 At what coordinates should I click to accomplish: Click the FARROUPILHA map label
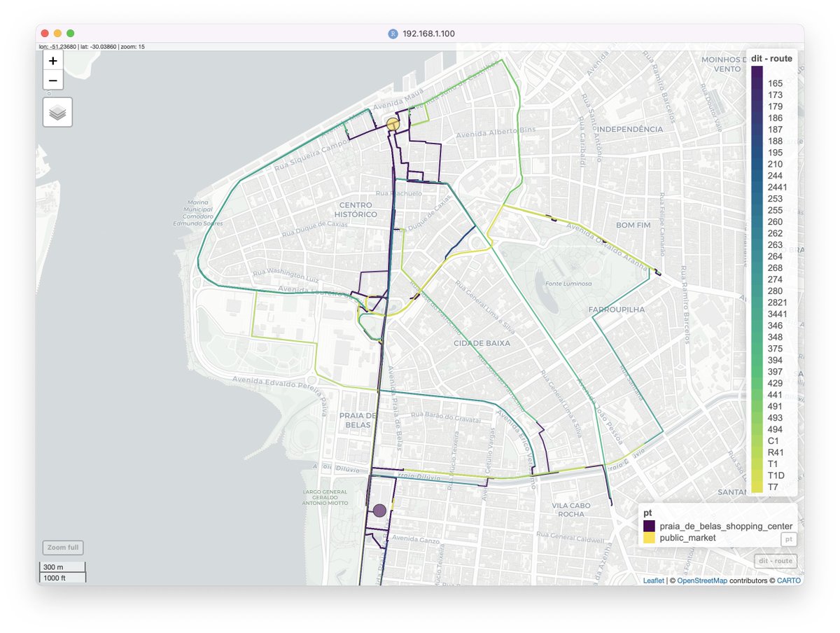(x=616, y=309)
